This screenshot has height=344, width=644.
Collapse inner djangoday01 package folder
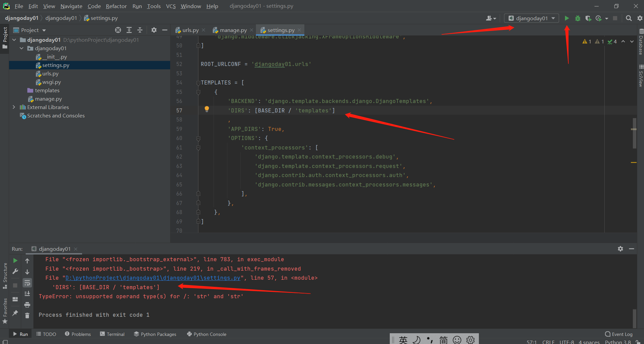tap(22, 48)
